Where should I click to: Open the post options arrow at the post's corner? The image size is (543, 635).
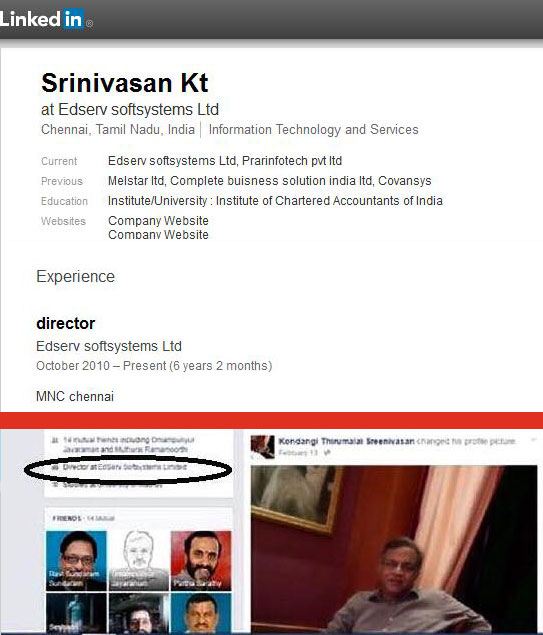(533, 440)
